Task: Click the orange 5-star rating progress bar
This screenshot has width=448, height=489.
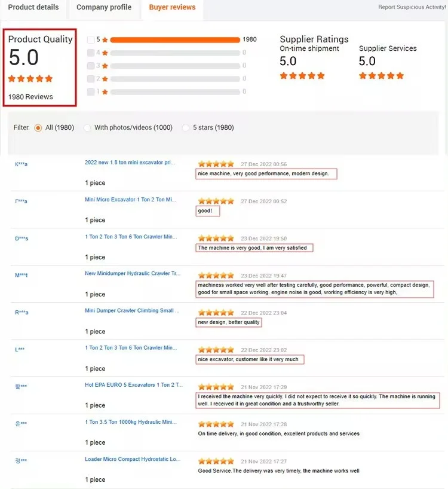Action: [x=175, y=40]
